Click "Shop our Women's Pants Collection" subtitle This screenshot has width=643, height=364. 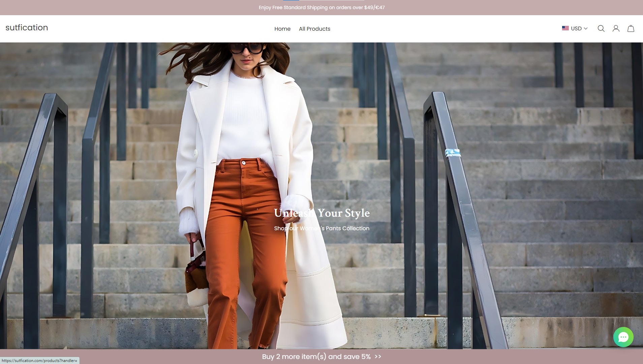[x=321, y=229]
